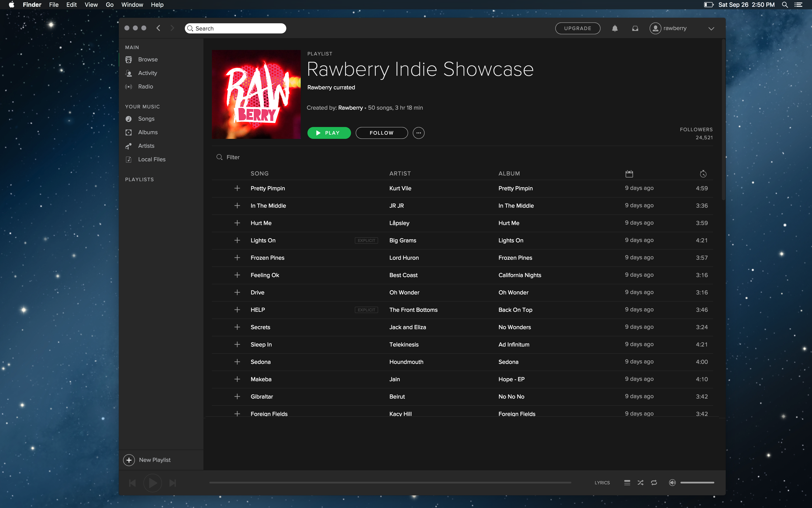Screen dimensions: 812x508
Task: Click the playlist vertical scrollbar
Action: tap(723, 120)
